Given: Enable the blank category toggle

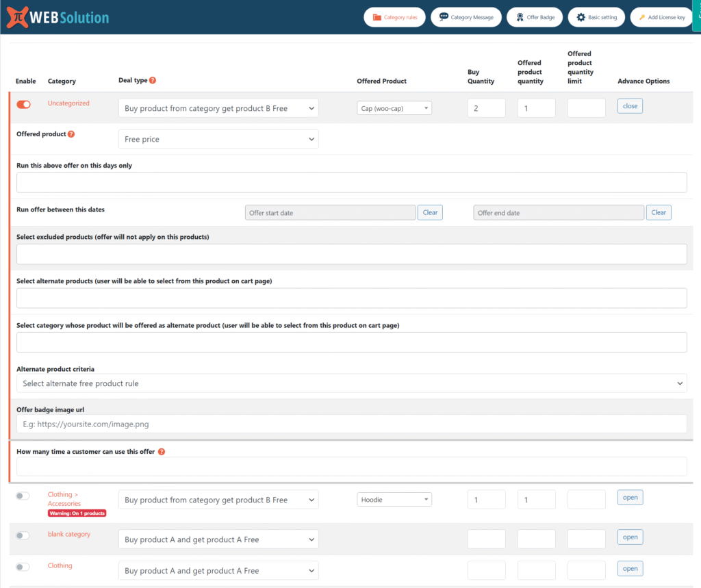Looking at the screenshot, I should [23, 536].
